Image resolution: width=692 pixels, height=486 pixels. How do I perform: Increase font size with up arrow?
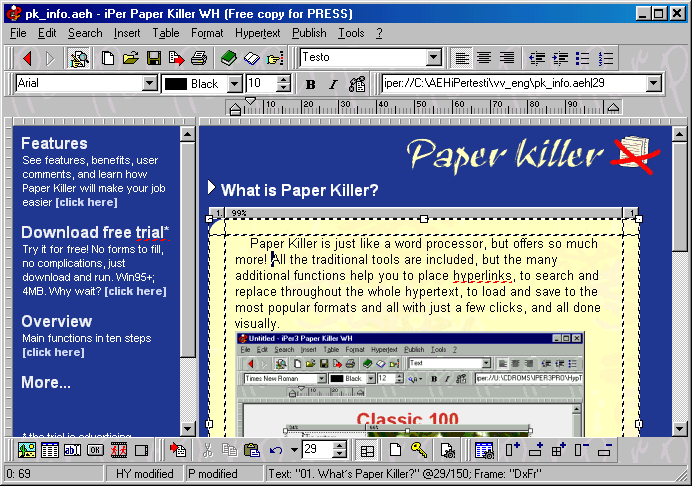(x=285, y=79)
